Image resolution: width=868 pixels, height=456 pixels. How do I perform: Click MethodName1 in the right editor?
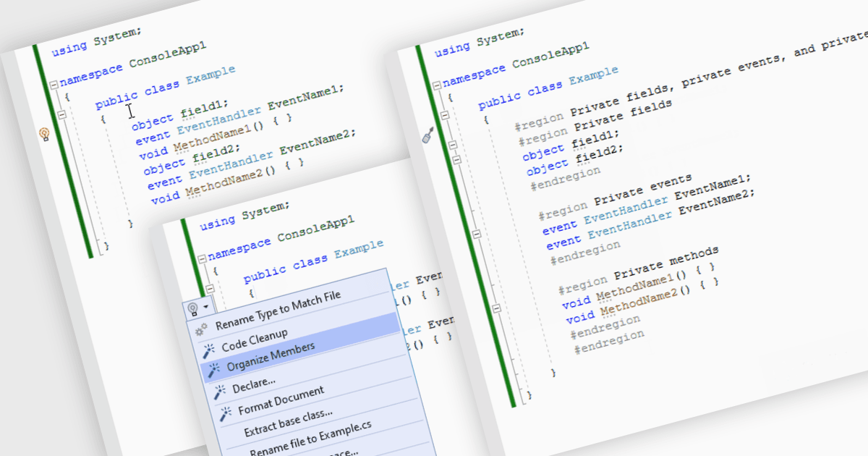tap(635, 287)
